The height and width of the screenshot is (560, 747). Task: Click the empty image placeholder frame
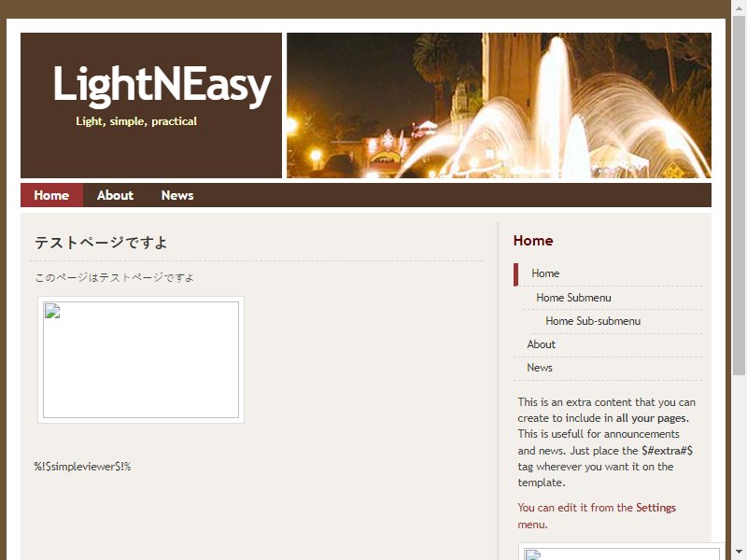pyautogui.click(x=141, y=360)
